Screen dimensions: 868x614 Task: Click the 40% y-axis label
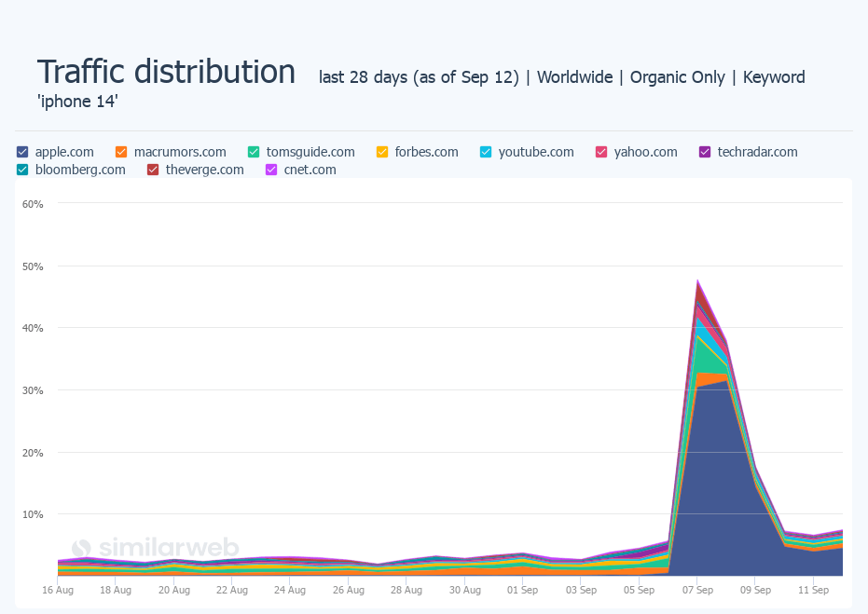coord(33,328)
